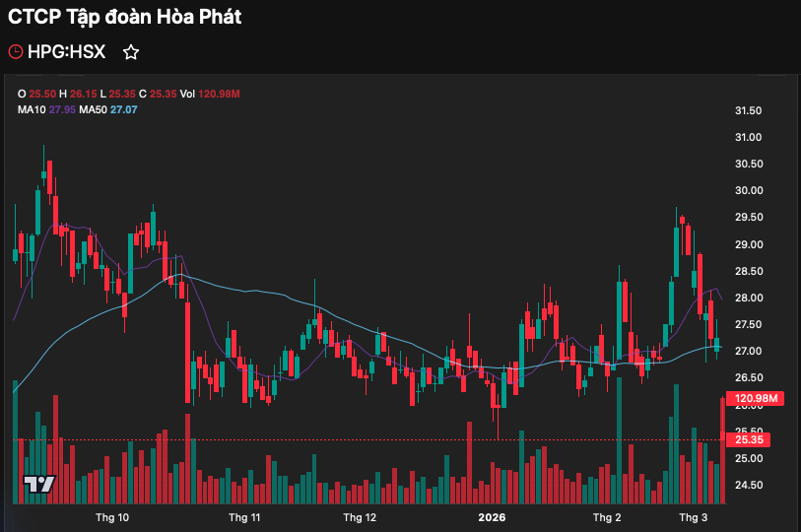This screenshot has height=532, width=801.
Task: Click the 2026 year marker on time axis
Action: pyautogui.click(x=491, y=517)
